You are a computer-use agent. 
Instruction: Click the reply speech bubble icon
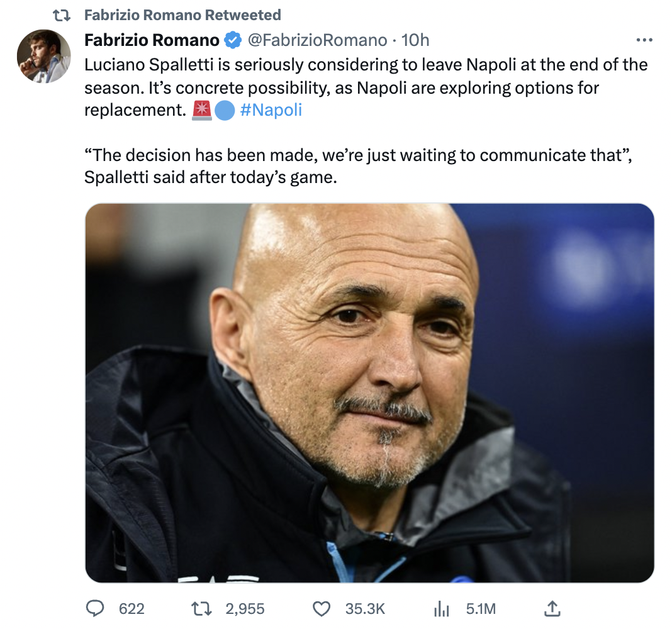point(94,608)
